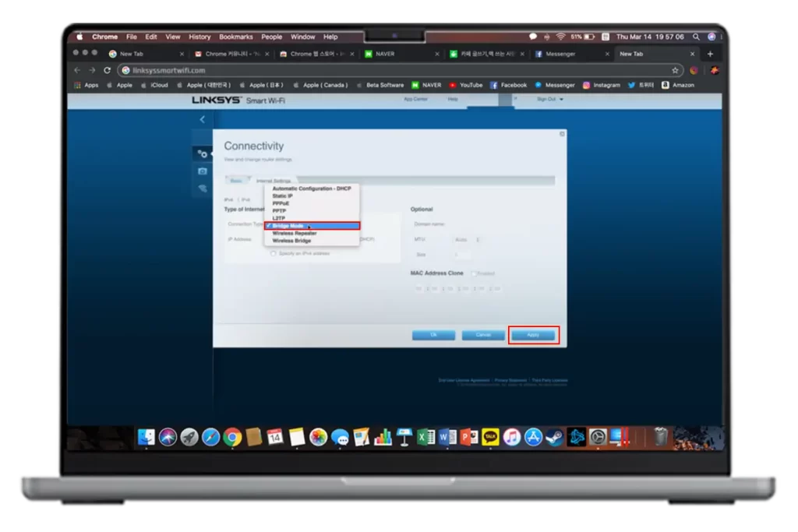Reload the page in Chrome
This screenshot has height=532, width=798.
tap(107, 70)
